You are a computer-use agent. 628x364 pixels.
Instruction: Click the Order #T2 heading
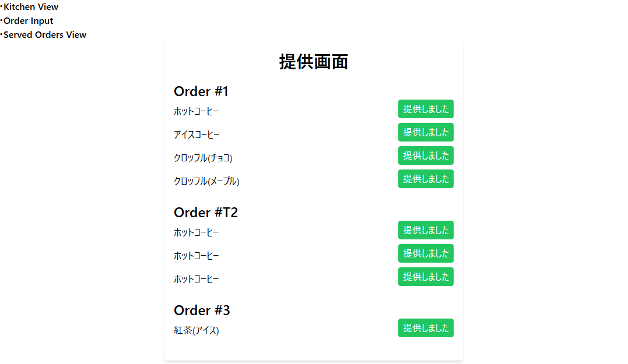(x=206, y=213)
